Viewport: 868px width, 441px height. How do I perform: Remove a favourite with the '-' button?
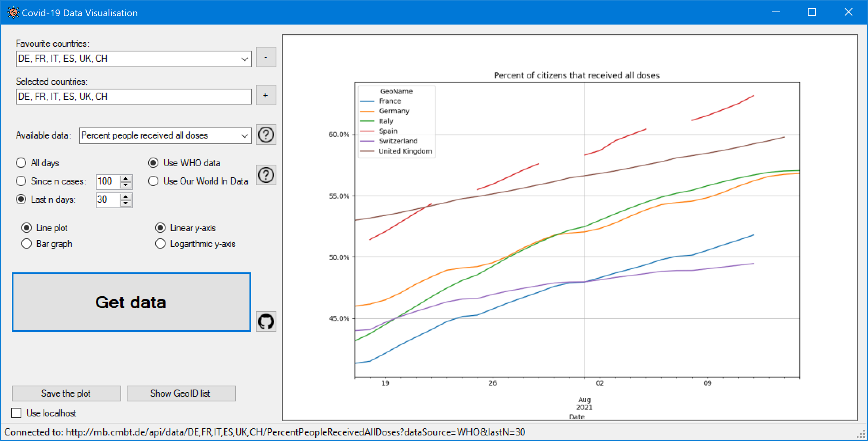point(266,57)
